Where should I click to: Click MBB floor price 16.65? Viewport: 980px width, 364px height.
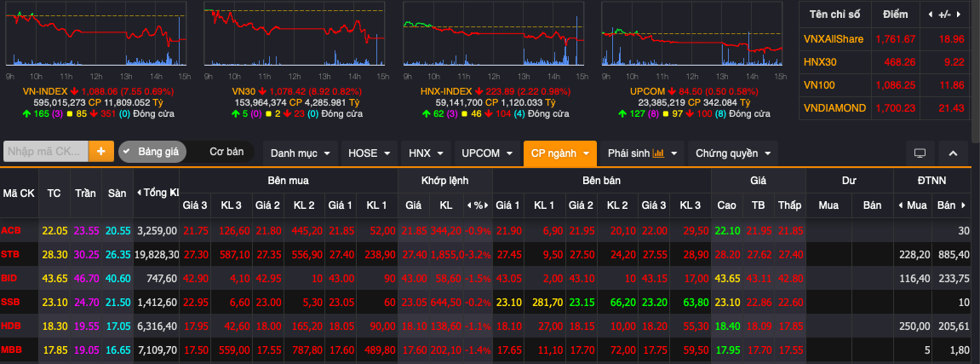point(117,350)
